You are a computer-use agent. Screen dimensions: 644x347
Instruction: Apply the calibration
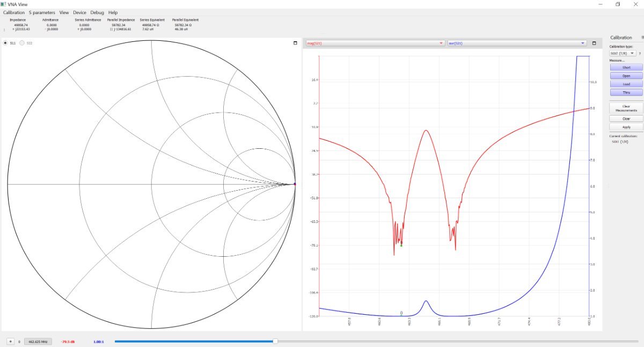pos(626,127)
